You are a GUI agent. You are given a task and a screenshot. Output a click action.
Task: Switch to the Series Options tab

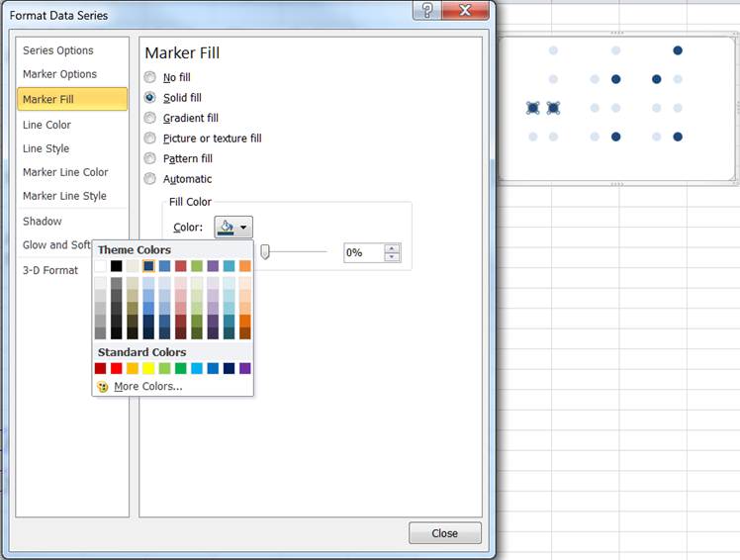click(x=58, y=50)
